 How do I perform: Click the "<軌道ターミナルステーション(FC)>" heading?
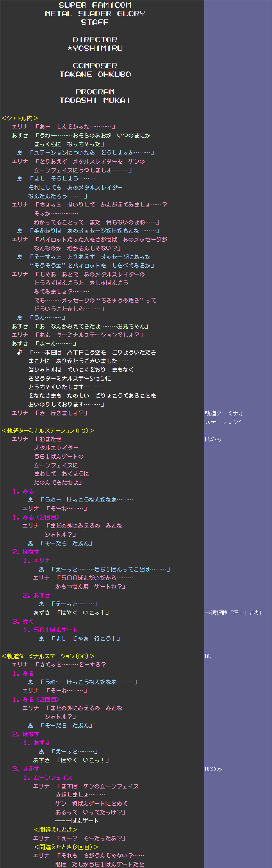click(x=48, y=430)
